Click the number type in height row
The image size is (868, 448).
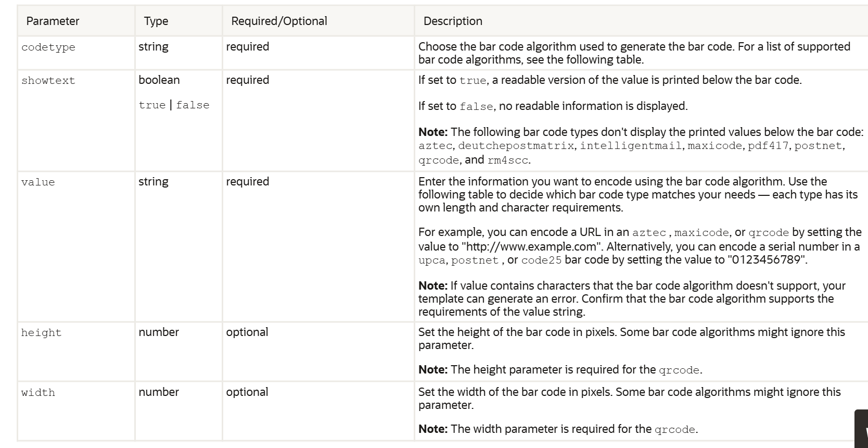159,332
